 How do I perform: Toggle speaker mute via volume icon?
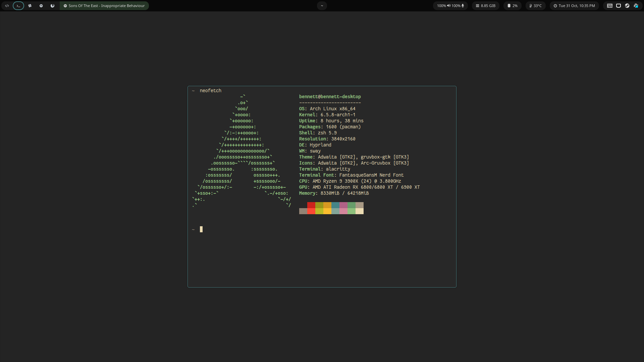point(448,6)
